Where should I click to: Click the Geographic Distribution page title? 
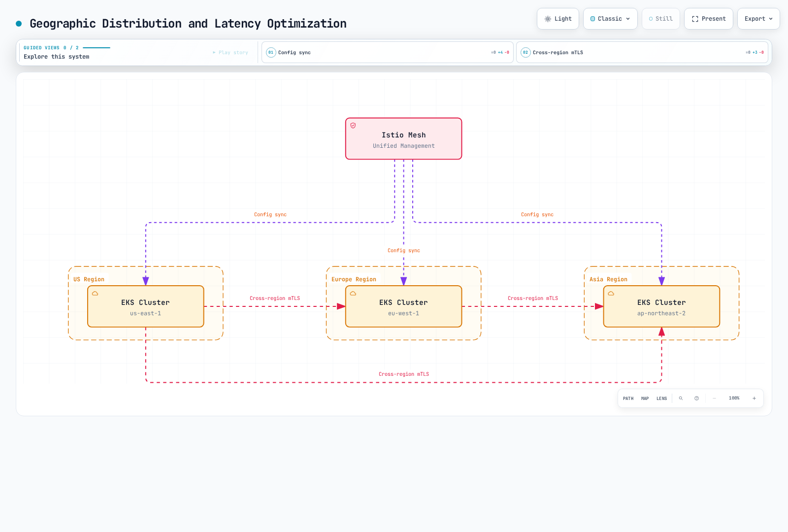[188, 24]
